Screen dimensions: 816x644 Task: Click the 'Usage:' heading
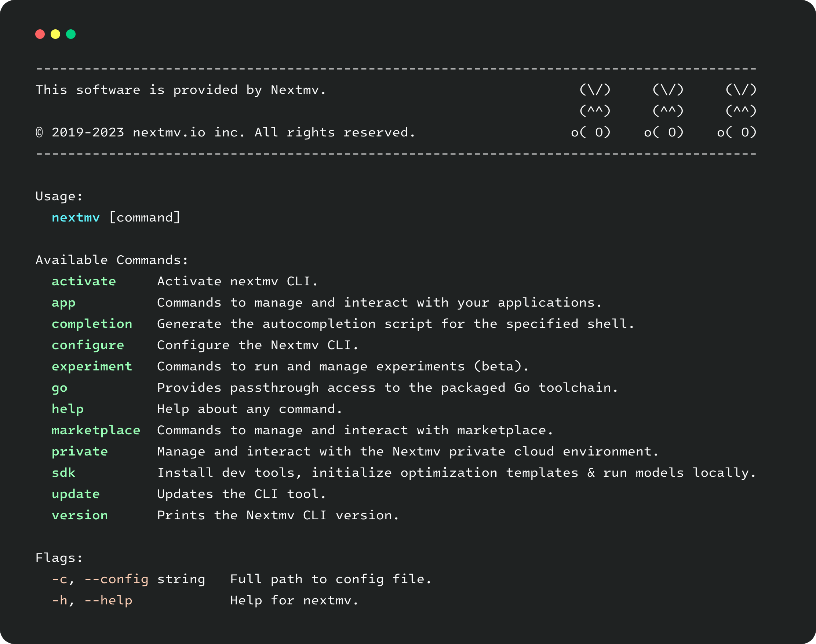click(x=59, y=197)
